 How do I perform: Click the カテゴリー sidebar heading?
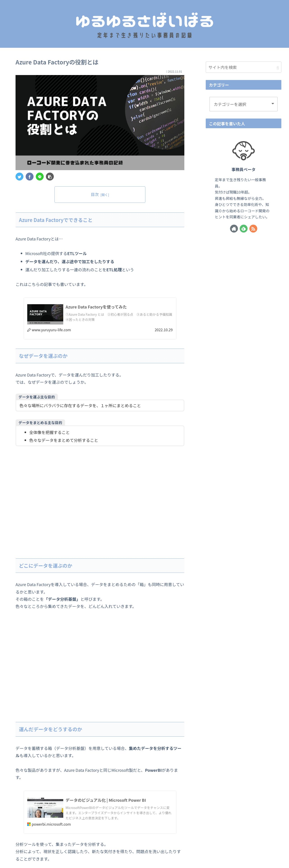243,85
